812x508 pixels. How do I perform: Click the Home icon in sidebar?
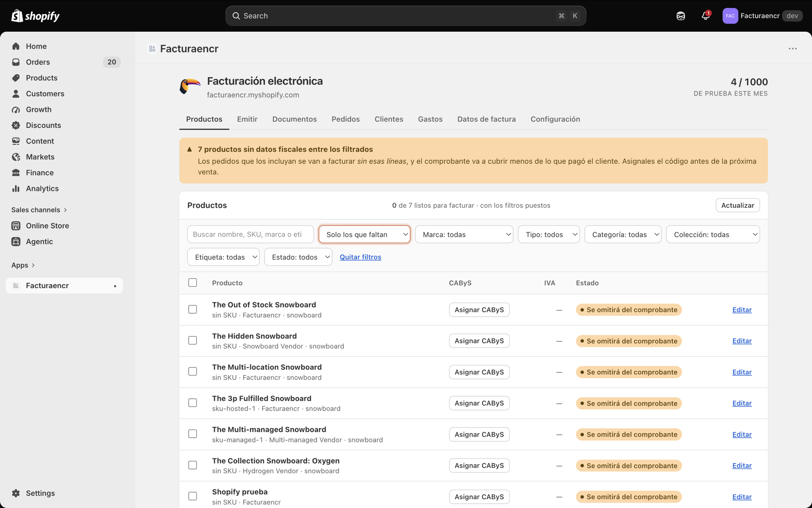click(x=16, y=46)
